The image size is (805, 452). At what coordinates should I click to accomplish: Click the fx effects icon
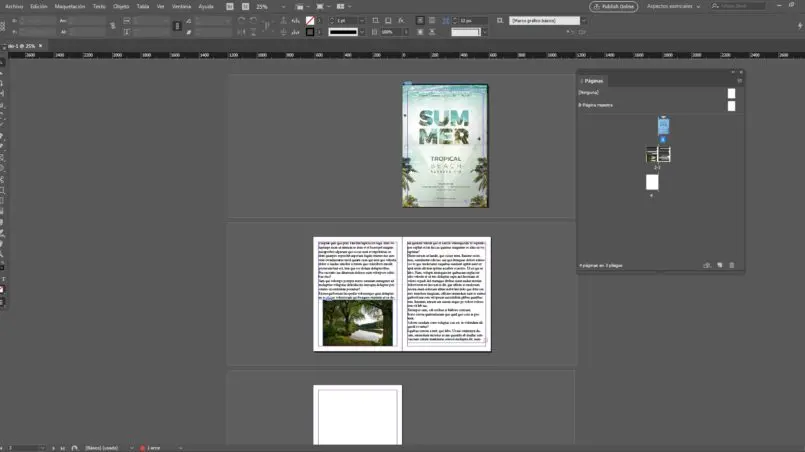point(401,21)
